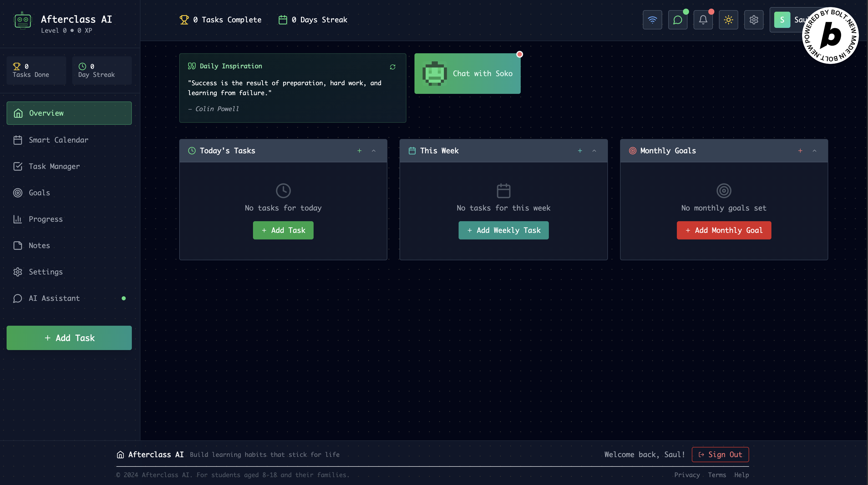The height and width of the screenshot is (485, 868).
Task: Collapse the This Week panel
Action: tap(594, 151)
